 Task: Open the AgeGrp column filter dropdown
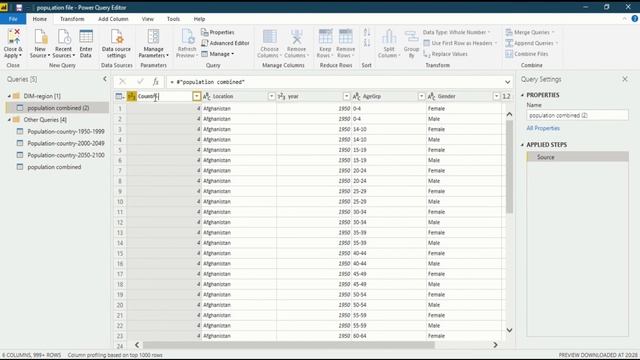421,96
